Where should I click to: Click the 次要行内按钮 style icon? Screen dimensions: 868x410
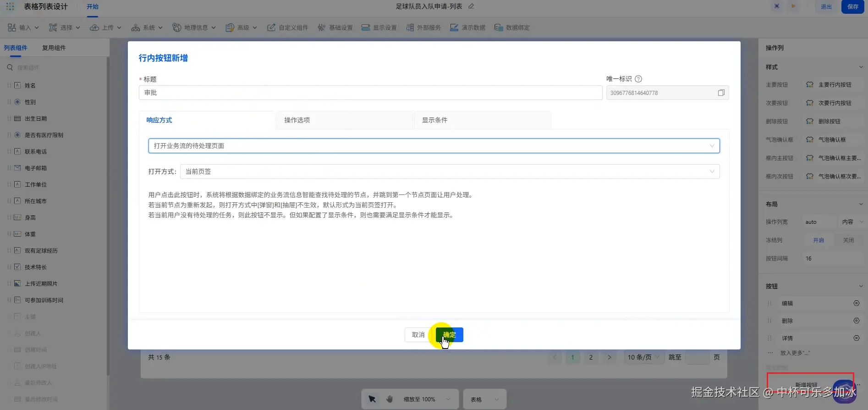[x=810, y=103]
